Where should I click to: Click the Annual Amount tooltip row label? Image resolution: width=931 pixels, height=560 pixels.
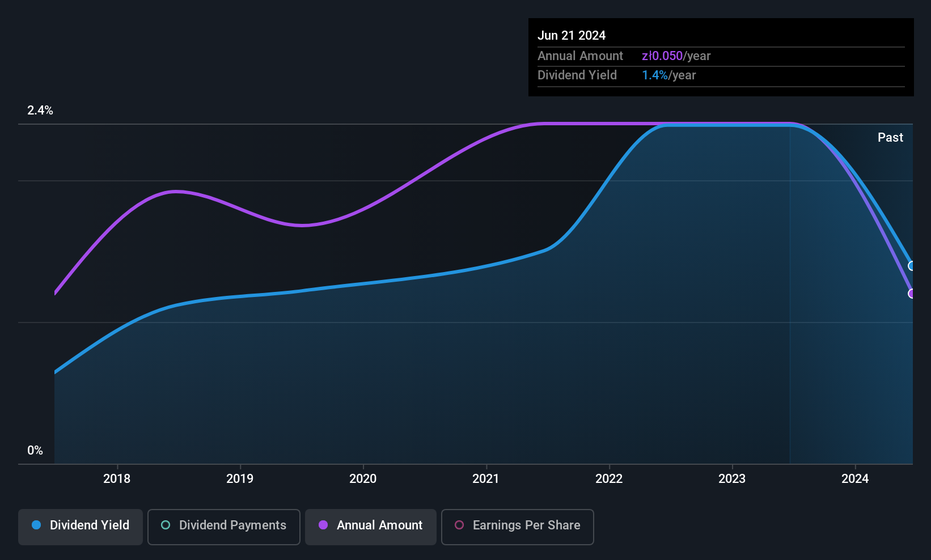pyautogui.click(x=580, y=56)
